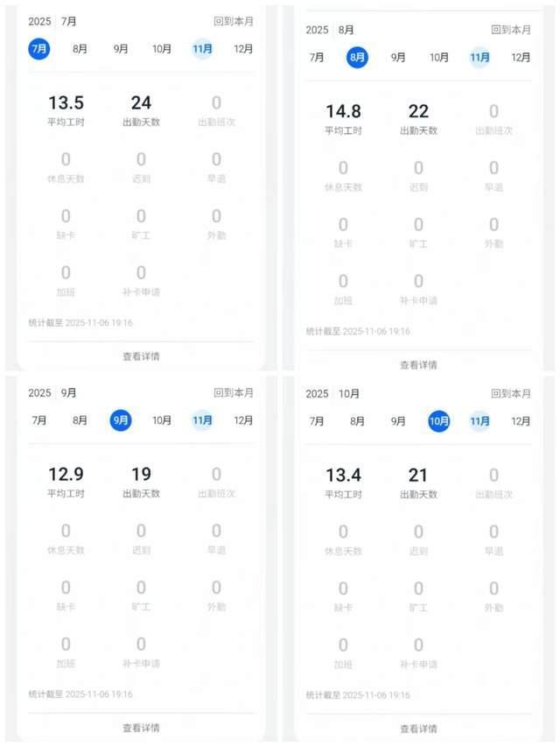The height and width of the screenshot is (747, 560).
Task: Switch to 10月 in the October panel
Action: [439, 421]
